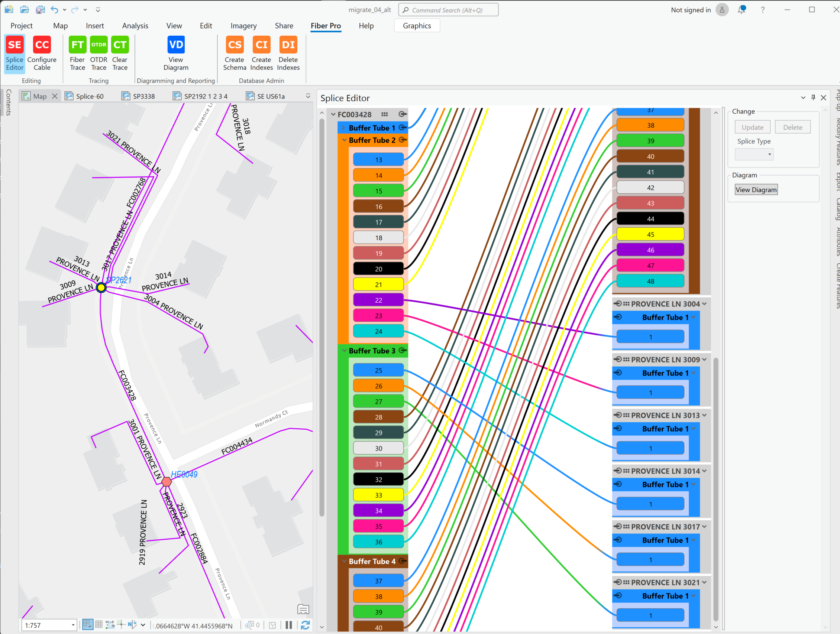Pause map drawing
840x634 pixels.
[289, 625]
